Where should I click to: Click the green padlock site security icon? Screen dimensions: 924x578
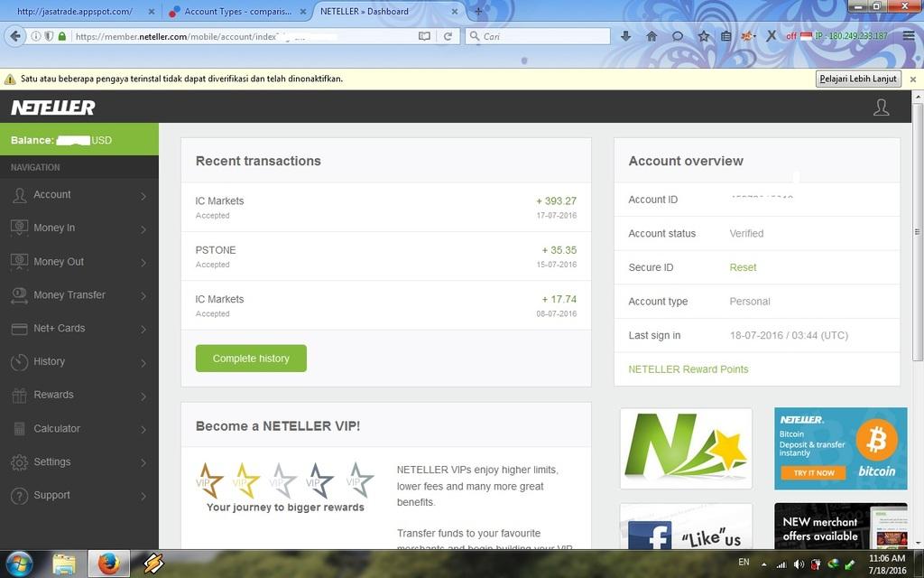click(x=62, y=36)
